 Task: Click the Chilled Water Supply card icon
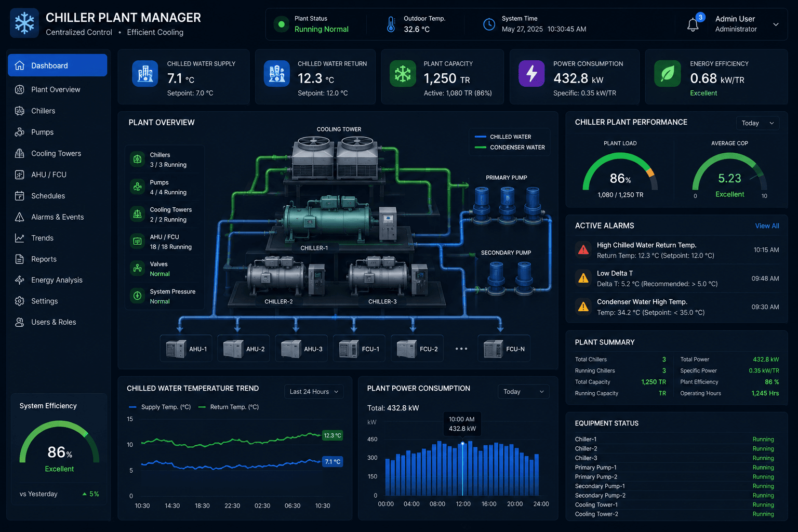click(x=145, y=73)
